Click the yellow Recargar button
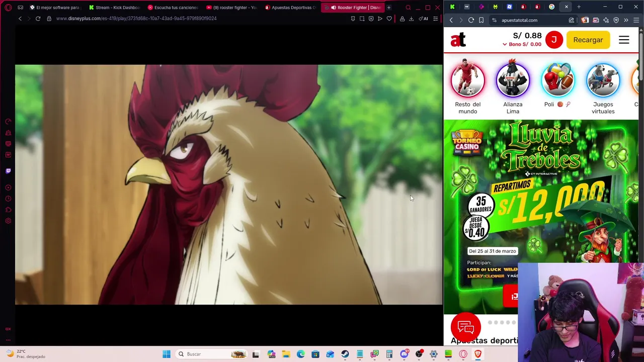644x362 pixels. pos(588,40)
